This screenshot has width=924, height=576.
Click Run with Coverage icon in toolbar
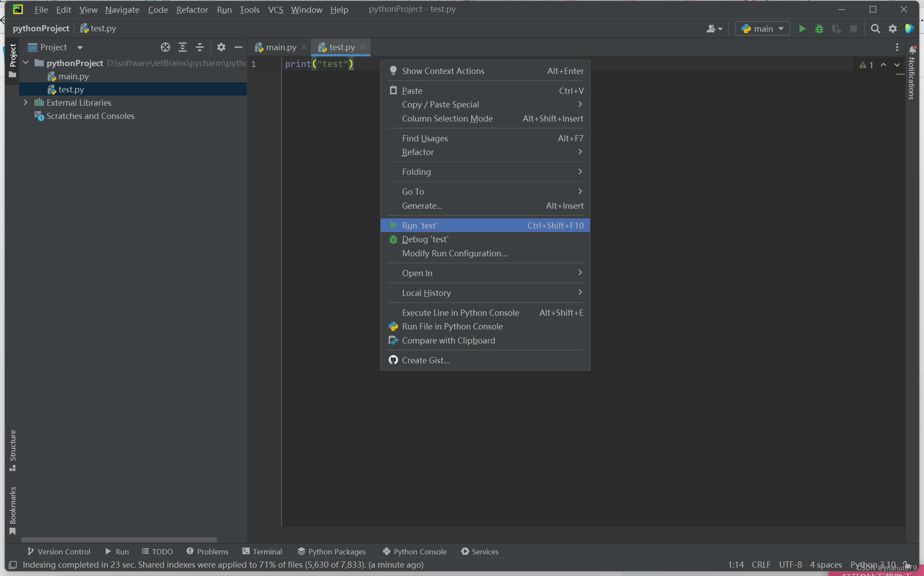(x=836, y=29)
